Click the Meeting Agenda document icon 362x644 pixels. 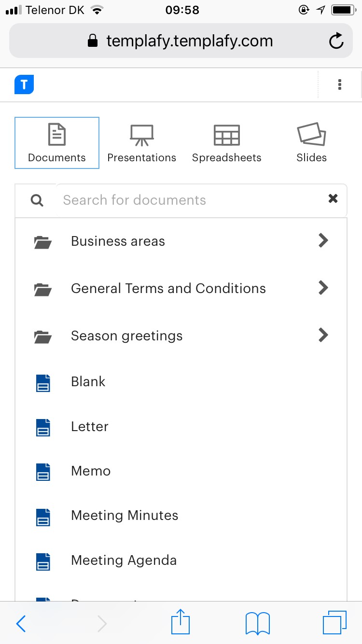click(x=43, y=561)
